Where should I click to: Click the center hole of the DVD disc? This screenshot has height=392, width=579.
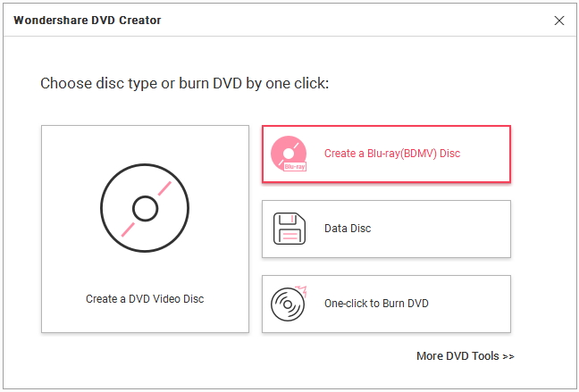click(x=145, y=209)
